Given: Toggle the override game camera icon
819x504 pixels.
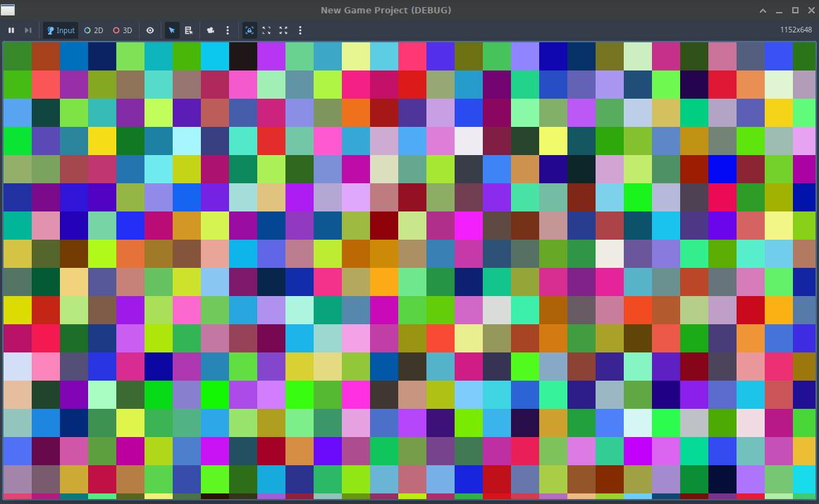Looking at the screenshot, I should point(211,30).
